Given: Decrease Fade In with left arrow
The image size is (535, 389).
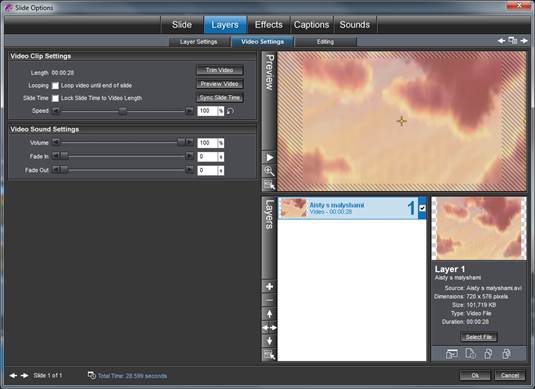Looking at the screenshot, I should click(56, 156).
